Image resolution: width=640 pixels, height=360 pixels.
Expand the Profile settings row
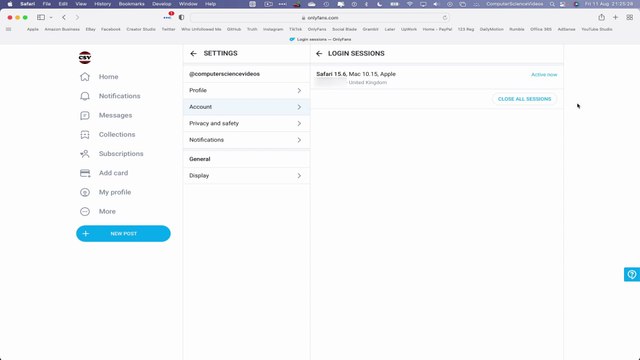246,91
